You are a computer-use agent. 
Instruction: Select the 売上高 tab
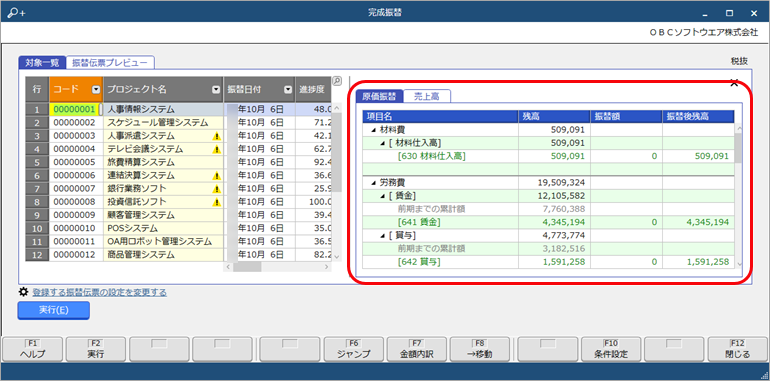point(426,96)
